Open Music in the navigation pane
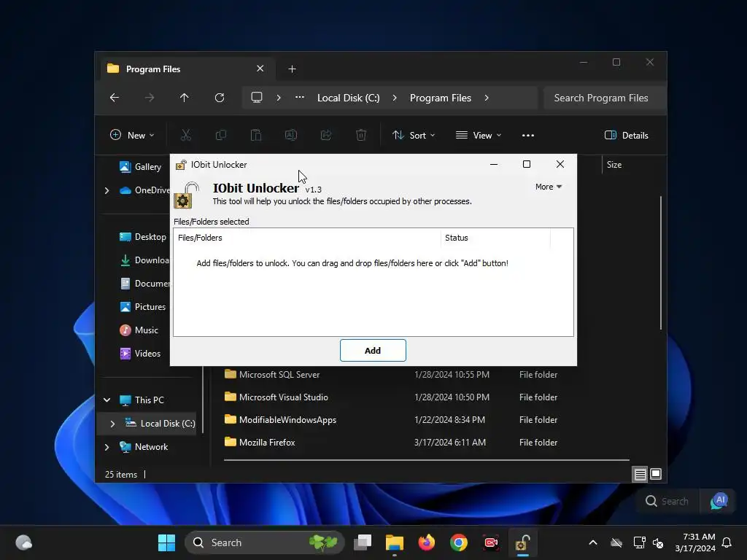The width and height of the screenshot is (747, 560). 139,330
